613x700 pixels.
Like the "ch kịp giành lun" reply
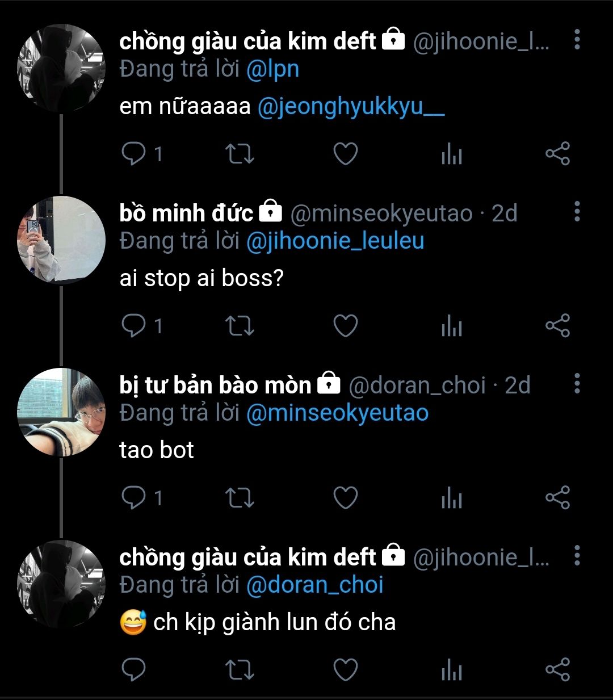pyautogui.click(x=345, y=670)
